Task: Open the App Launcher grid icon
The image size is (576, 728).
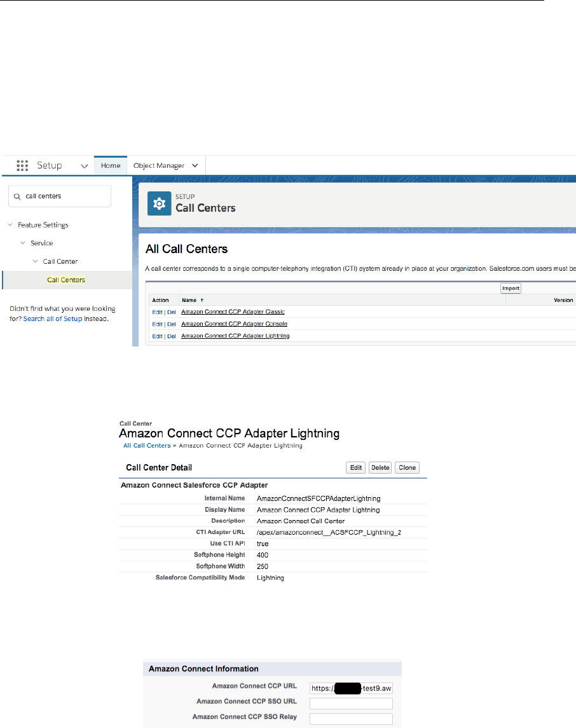Action: coord(22,165)
